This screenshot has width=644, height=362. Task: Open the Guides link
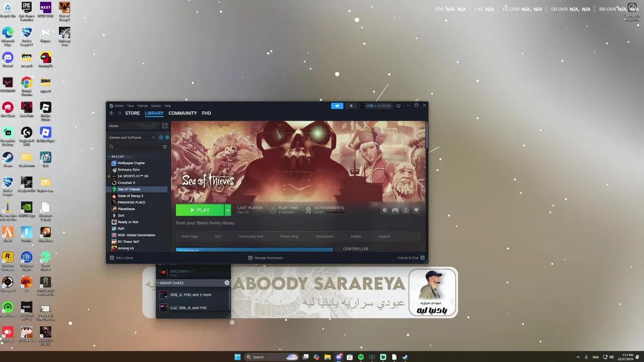coord(356,236)
